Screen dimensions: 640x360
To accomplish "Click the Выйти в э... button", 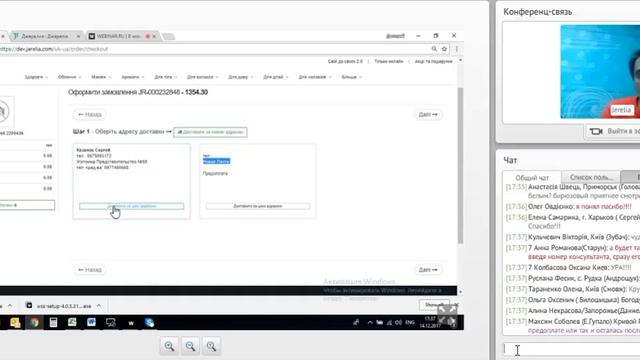I will (x=613, y=131).
